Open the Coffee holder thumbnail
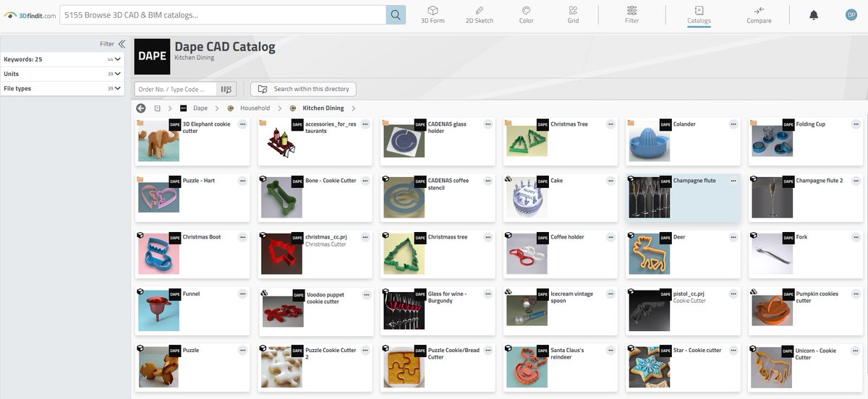 (527, 254)
